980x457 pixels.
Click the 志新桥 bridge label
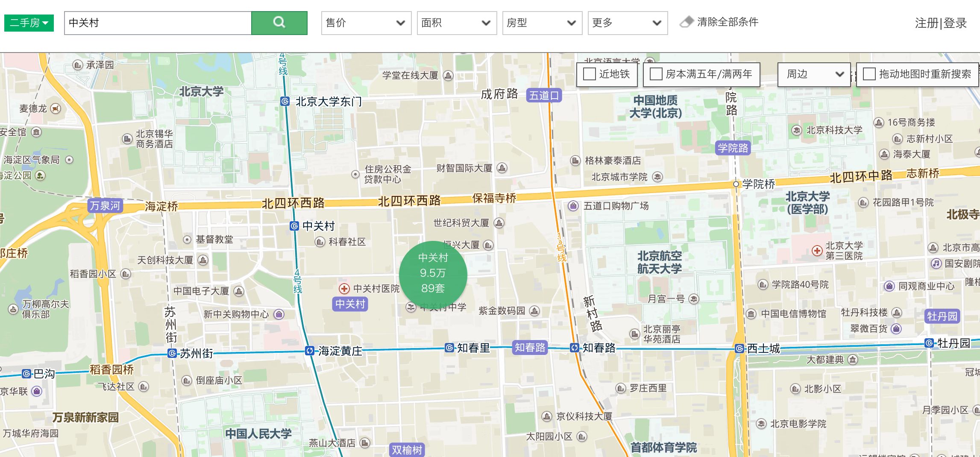coord(923,173)
